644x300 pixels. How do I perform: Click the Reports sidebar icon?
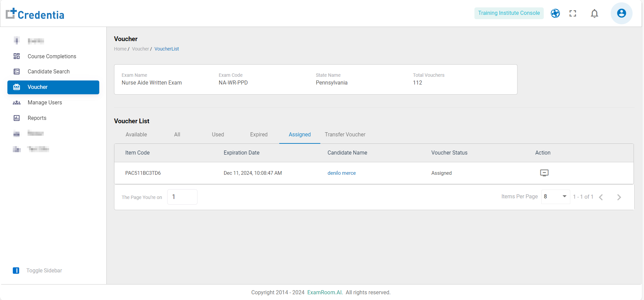point(16,118)
